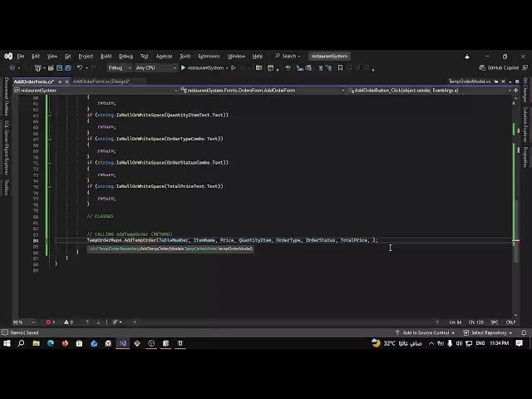Screen dimensions: 532x399
Task: Click the previous issue up arrow
Action: 87,322
